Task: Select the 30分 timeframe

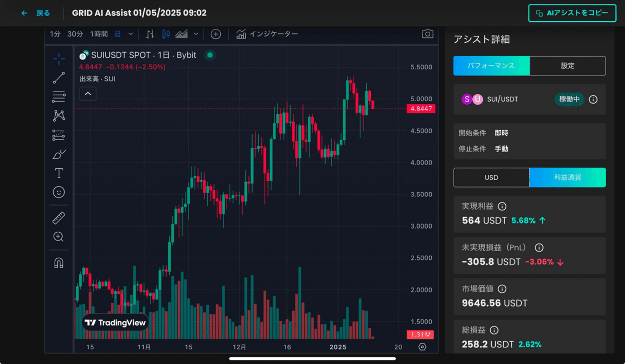Action: click(75, 34)
